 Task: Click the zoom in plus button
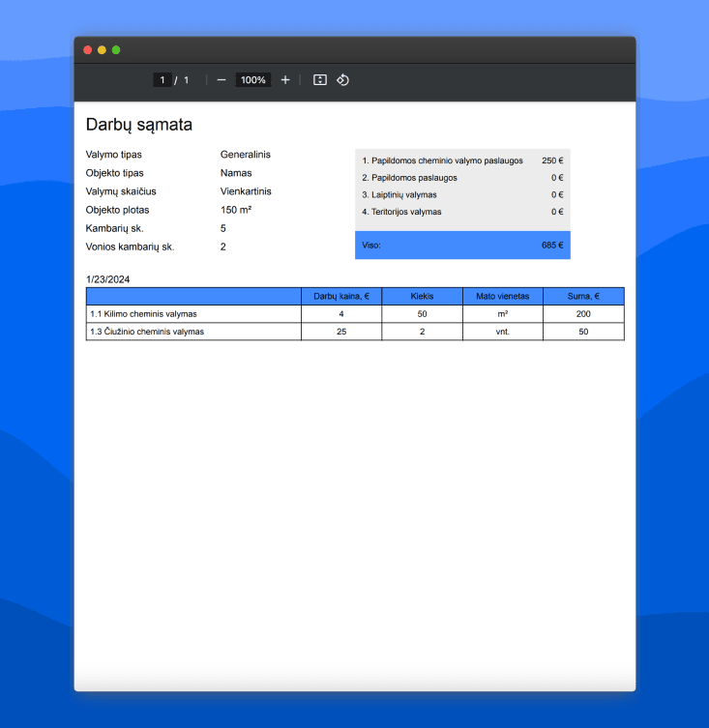pyautogui.click(x=285, y=80)
